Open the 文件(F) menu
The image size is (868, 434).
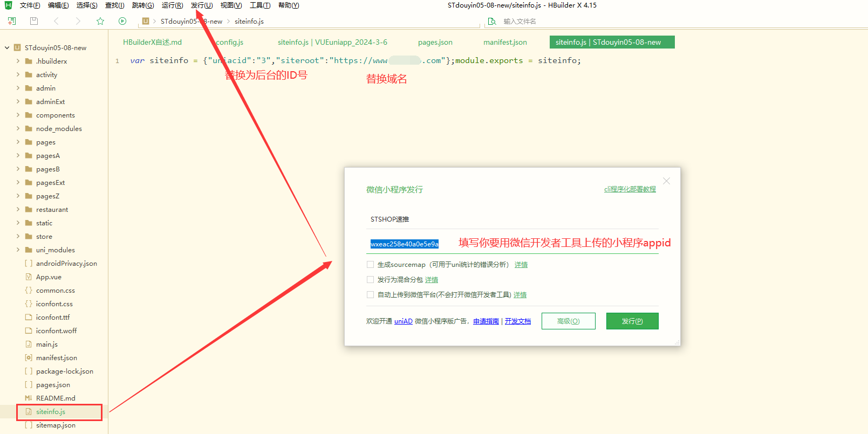pos(30,5)
